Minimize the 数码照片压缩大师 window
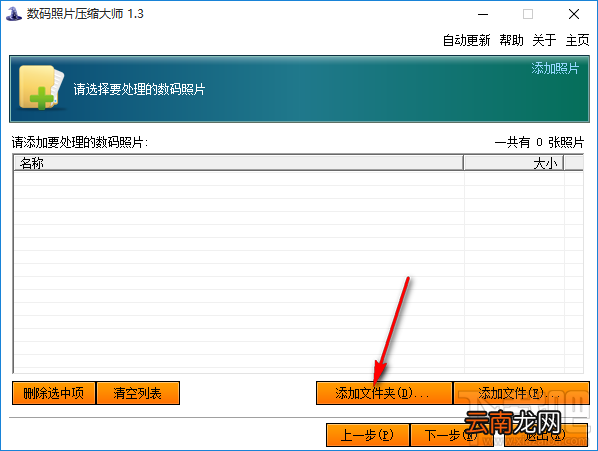Viewport: 598px width, 451px height. point(483,14)
